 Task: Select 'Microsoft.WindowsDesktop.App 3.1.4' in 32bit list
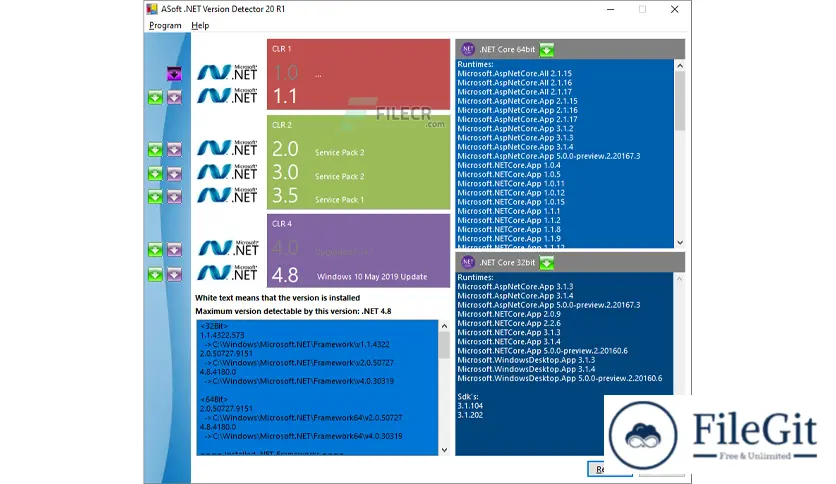tap(526, 369)
